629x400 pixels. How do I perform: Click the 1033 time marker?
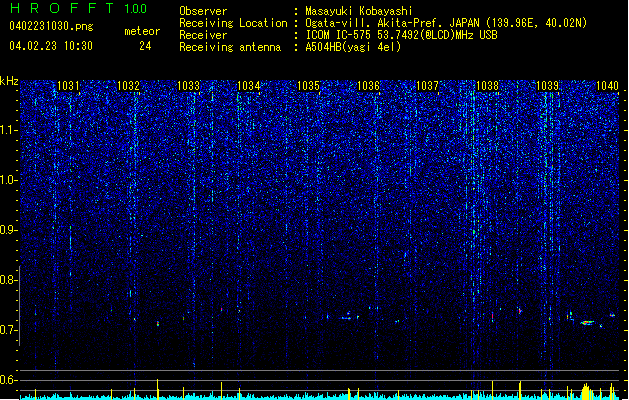(x=189, y=86)
